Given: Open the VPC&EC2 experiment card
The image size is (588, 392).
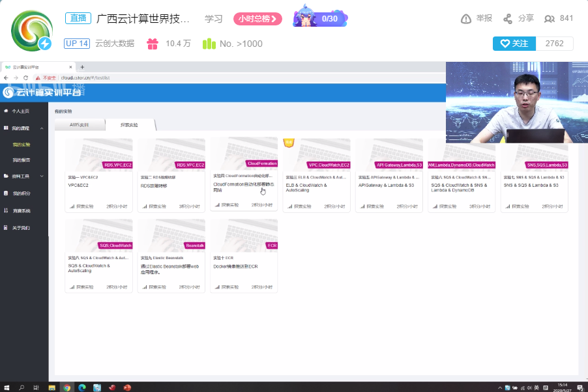Looking at the screenshot, I should pos(99,175).
